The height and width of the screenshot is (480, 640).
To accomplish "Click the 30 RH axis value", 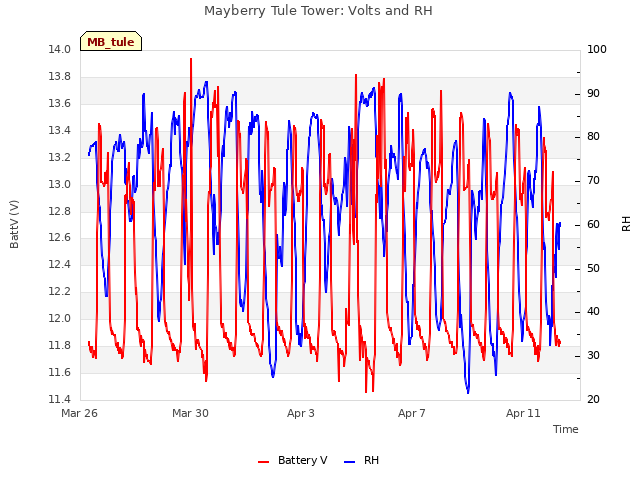I will coord(593,356).
